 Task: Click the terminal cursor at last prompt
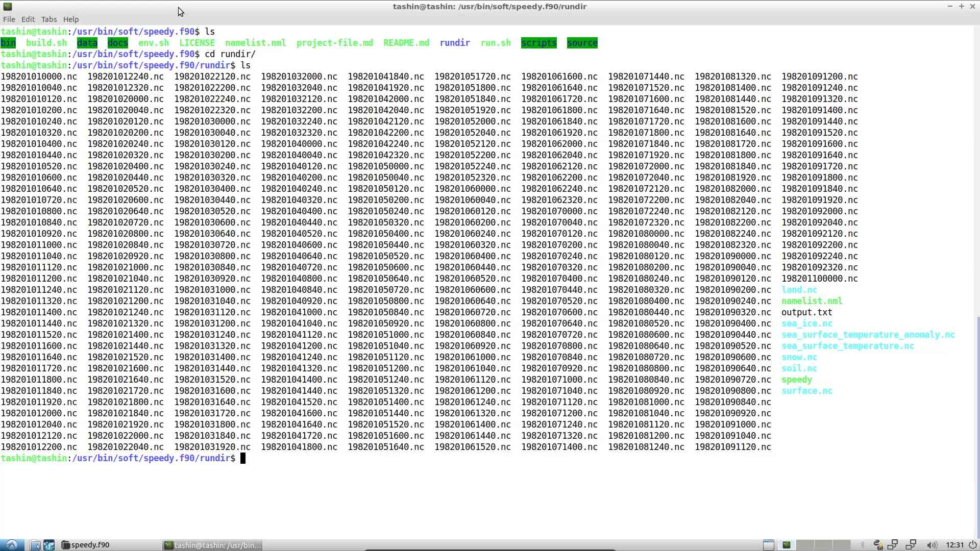click(243, 458)
